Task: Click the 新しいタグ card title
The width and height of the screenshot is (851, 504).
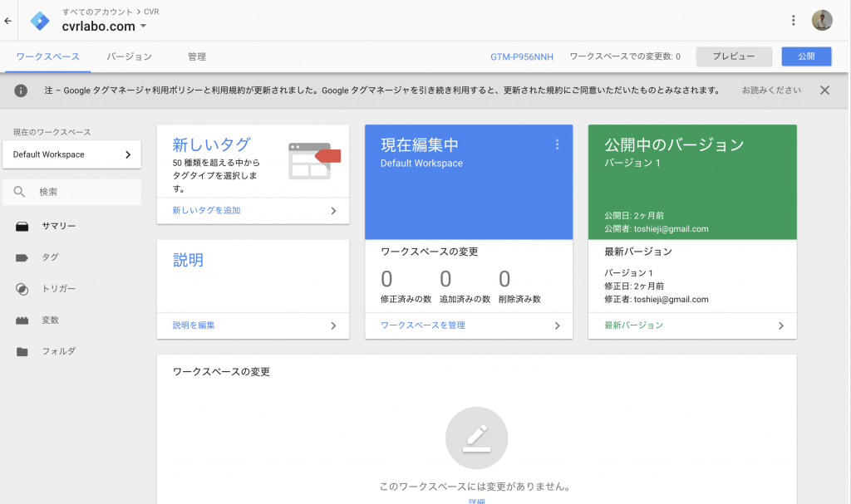Action: (x=211, y=144)
